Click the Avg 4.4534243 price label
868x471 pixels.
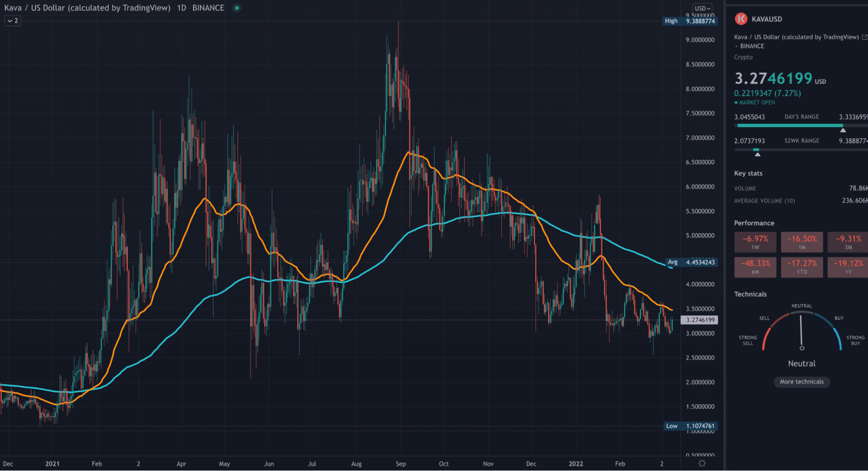[x=691, y=262]
